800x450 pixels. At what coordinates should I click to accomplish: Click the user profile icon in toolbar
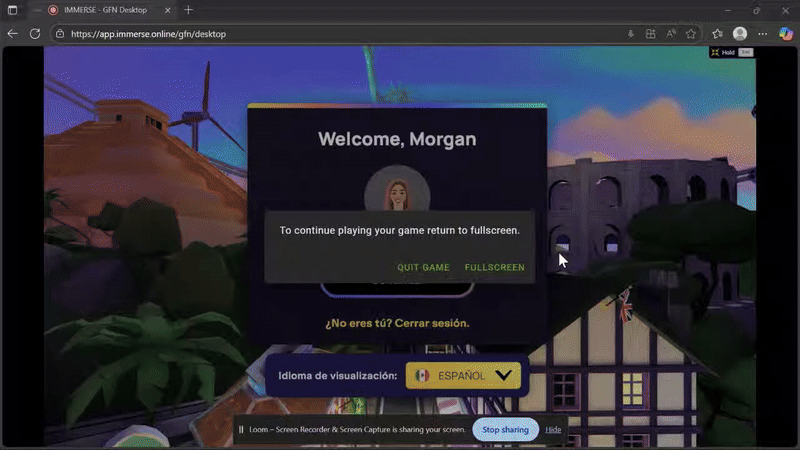[x=740, y=33]
